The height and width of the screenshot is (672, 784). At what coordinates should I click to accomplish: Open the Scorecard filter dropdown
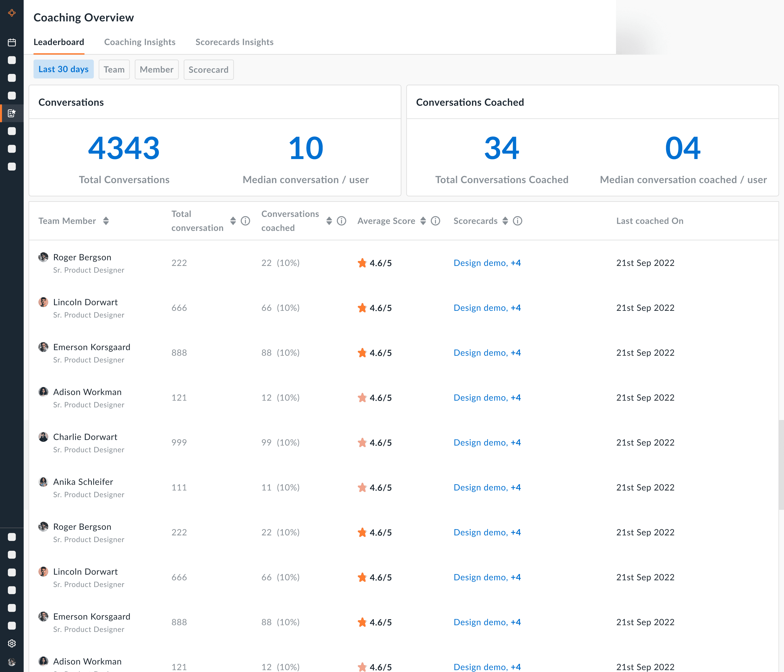click(x=208, y=70)
